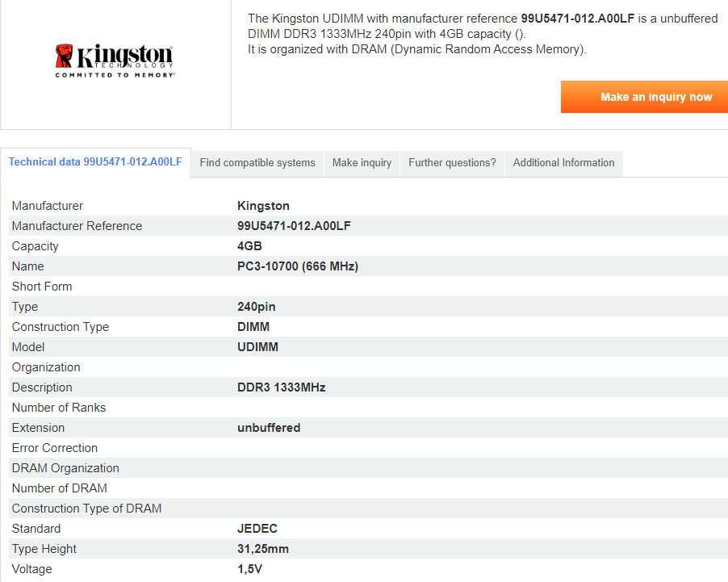This screenshot has width=728, height=582.
Task: Select the JEDEC standard value
Action: (257, 529)
